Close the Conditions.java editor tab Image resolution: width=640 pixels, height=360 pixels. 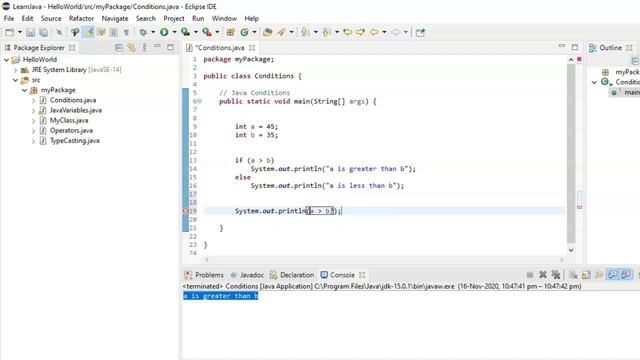[x=252, y=48]
